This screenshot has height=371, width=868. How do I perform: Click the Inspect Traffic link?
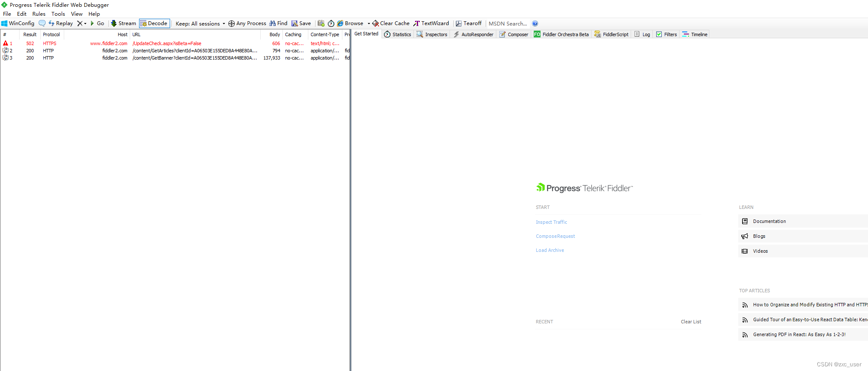point(551,222)
